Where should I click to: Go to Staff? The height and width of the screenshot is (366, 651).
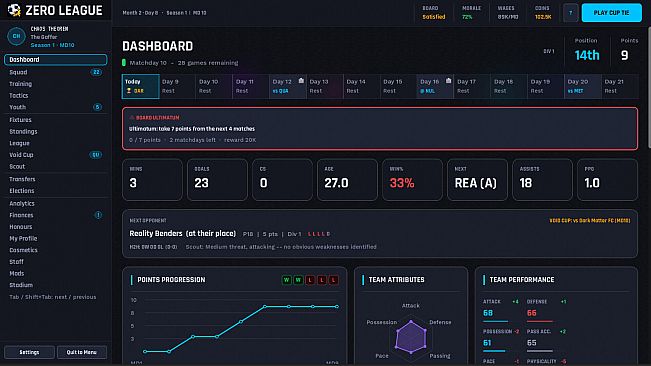56,262
